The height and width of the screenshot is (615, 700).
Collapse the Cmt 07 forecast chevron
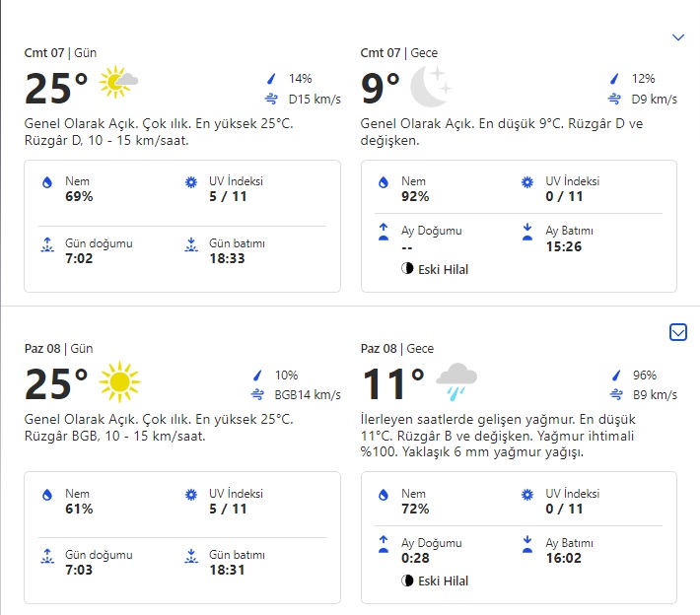point(677,37)
